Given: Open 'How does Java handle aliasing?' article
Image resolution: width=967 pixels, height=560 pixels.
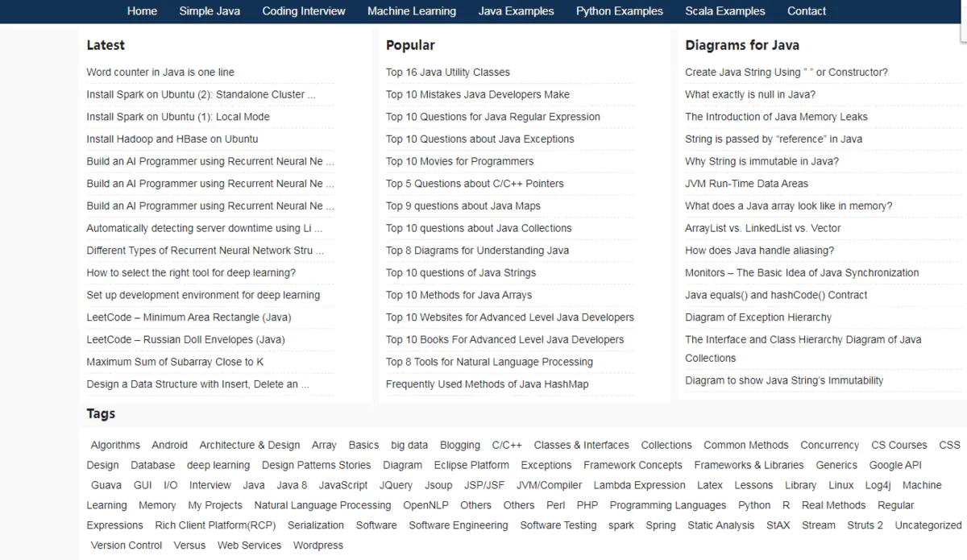Looking at the screenshot, I should coord(760,251).
